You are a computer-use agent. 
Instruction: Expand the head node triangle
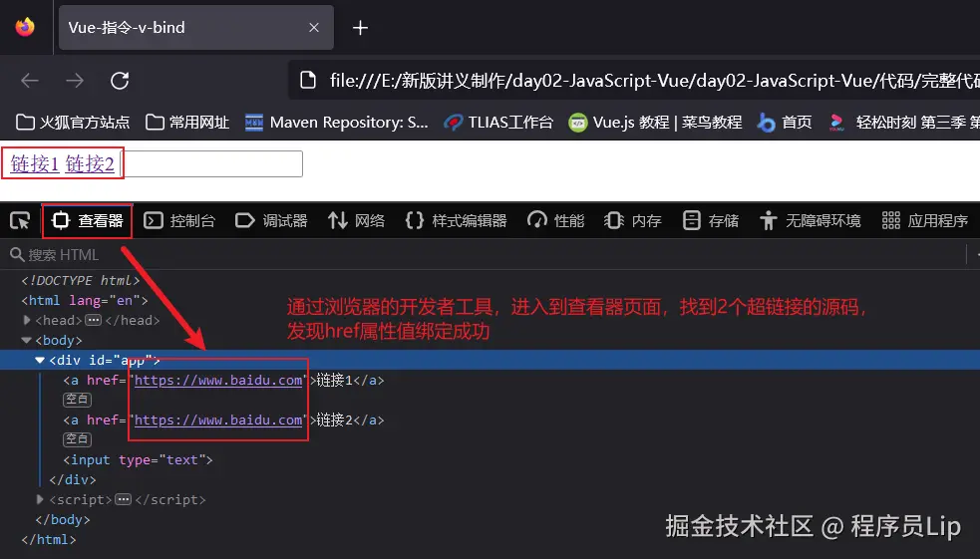pyautogui.click(x=26, y=320)
